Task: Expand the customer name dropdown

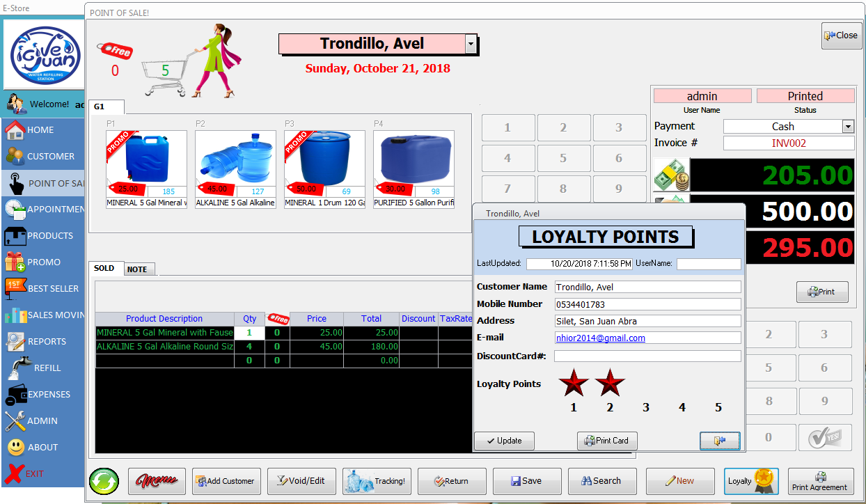Action: pyautogui.click(x=471, y=44)
